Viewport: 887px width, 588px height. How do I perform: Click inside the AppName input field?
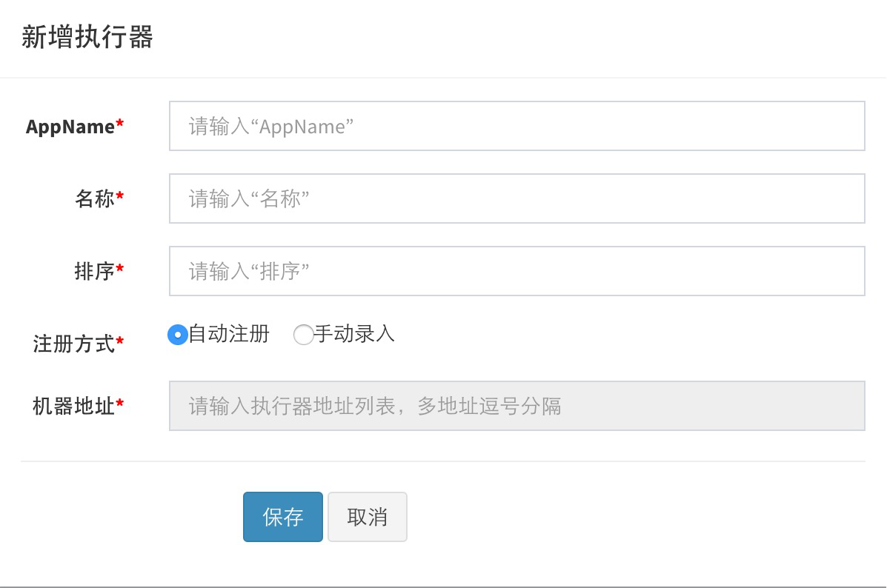[516, 126]
